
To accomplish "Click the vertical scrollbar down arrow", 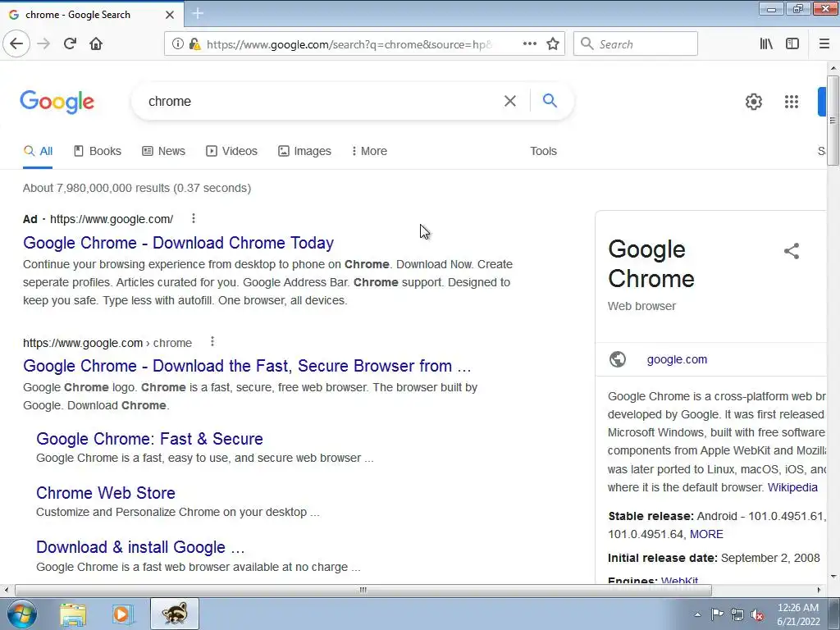I will coord(833,577).
